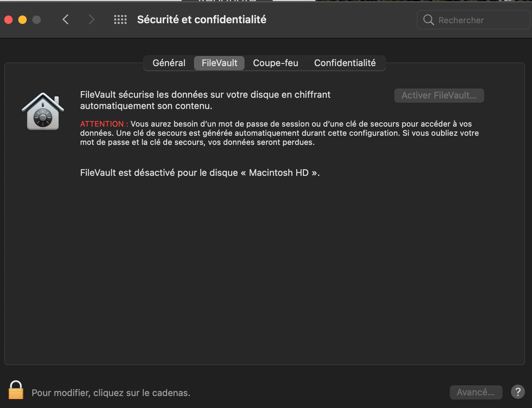Open the Avancé… options button
Viewport: 532px width, 408px height.
tap(476, 392)
